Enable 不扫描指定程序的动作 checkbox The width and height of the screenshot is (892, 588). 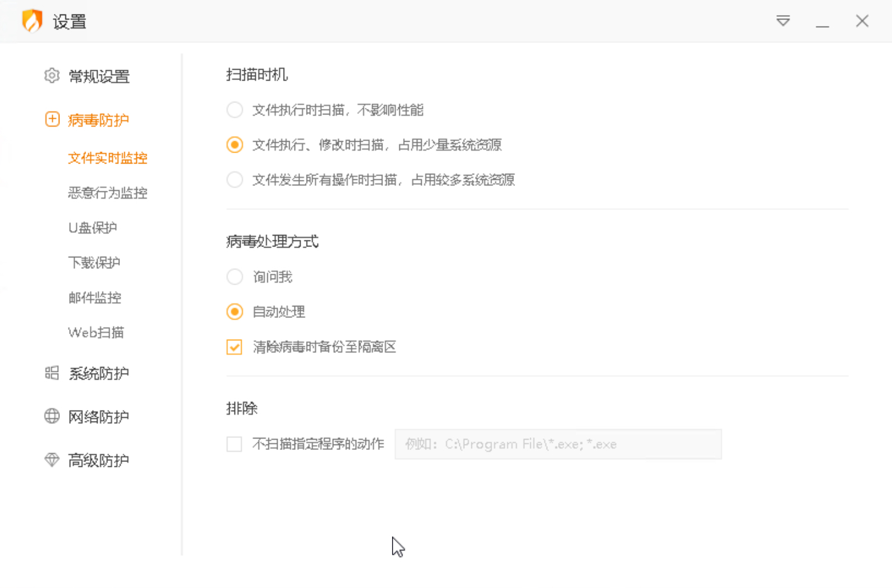click(235, 444)
